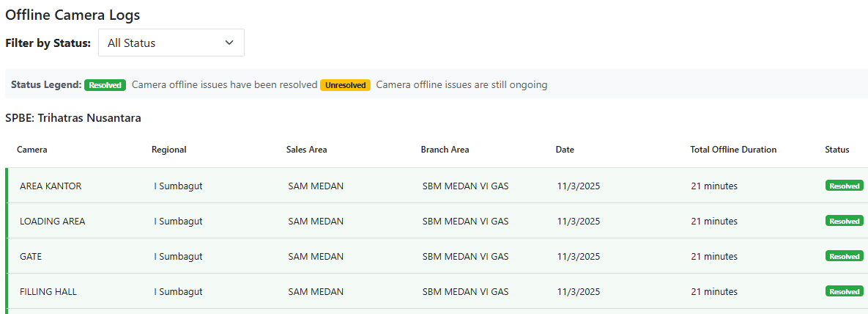The height and width of the screenshot is (314, 868).
Task: Open the Filter by Status dropdown
Action: tap(171, 43)
